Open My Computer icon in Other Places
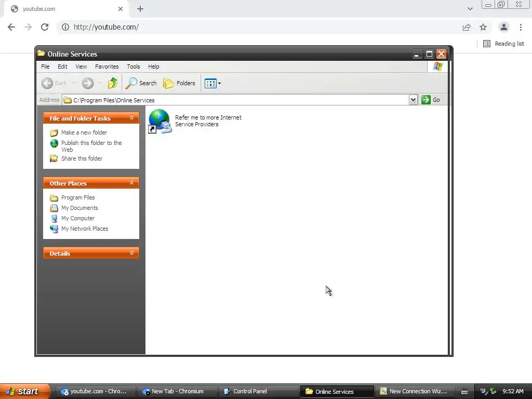 54,219
